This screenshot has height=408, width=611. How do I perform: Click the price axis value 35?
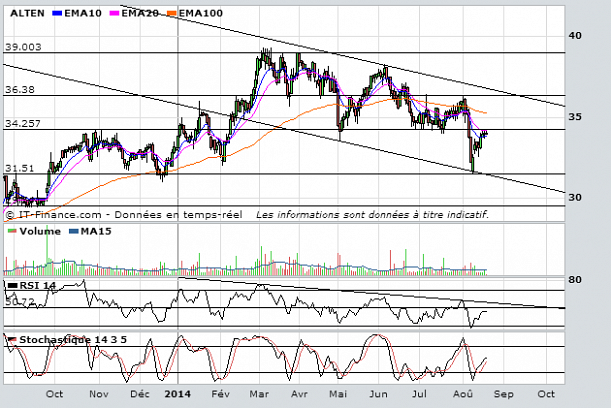tap(575, 117)
